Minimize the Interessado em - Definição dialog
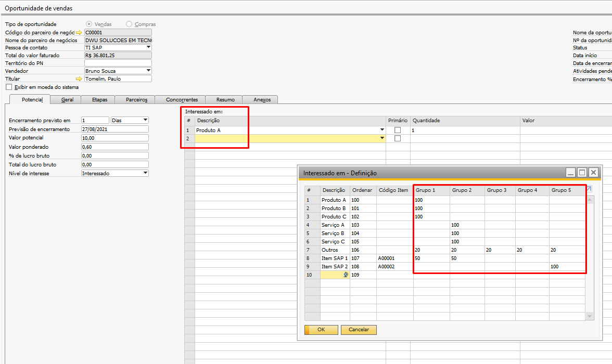This screenshot has width=612, height=364. pyautogui.click(x=570, y=173)
